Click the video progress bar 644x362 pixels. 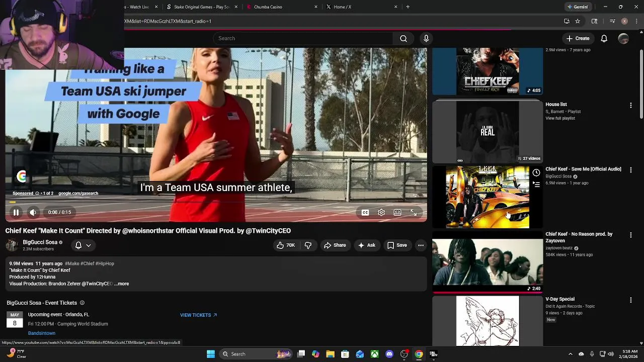tap(216, 202)
